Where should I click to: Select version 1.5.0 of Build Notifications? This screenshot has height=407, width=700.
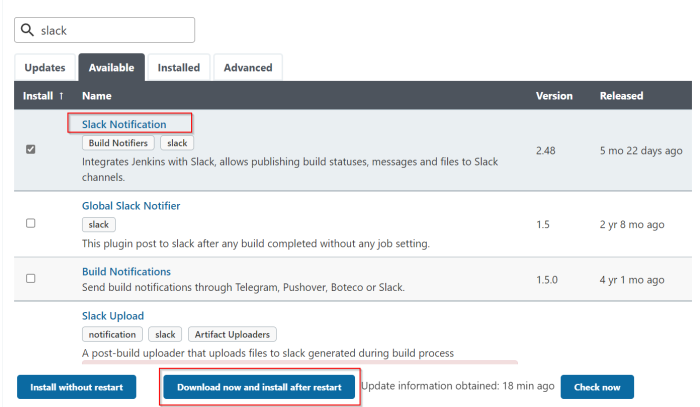point(547,280)
